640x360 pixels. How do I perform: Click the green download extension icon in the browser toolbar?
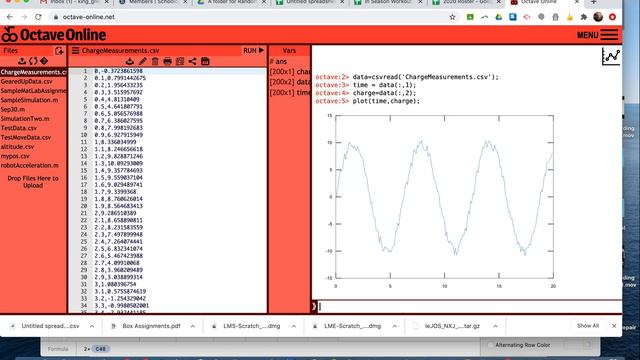click(470, 17)
